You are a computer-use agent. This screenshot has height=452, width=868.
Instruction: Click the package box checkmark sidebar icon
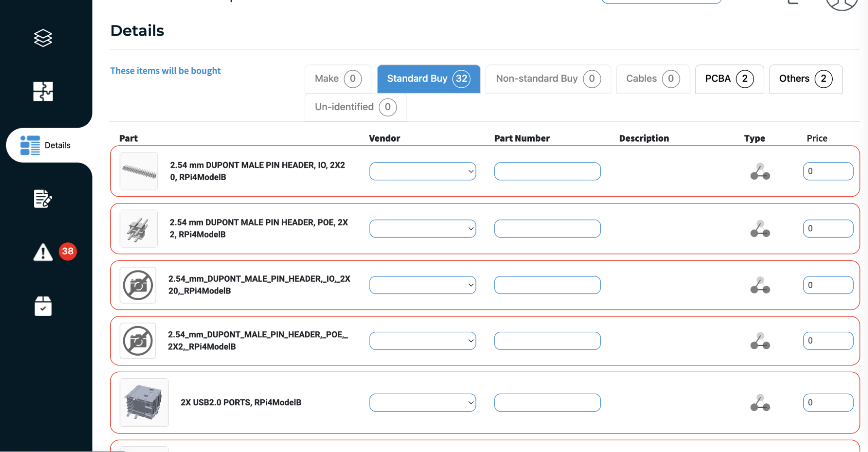(x=43, y=306)
